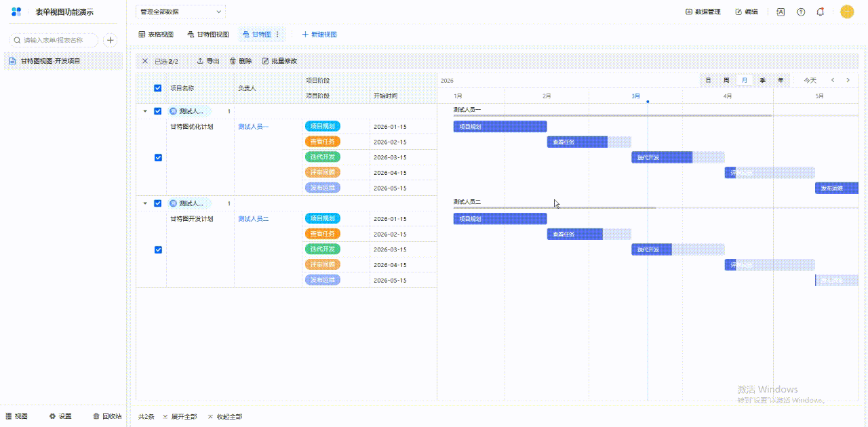The image size is (868, 427).
Task: Click the 批量修改 button
Action: coord(279,61)
